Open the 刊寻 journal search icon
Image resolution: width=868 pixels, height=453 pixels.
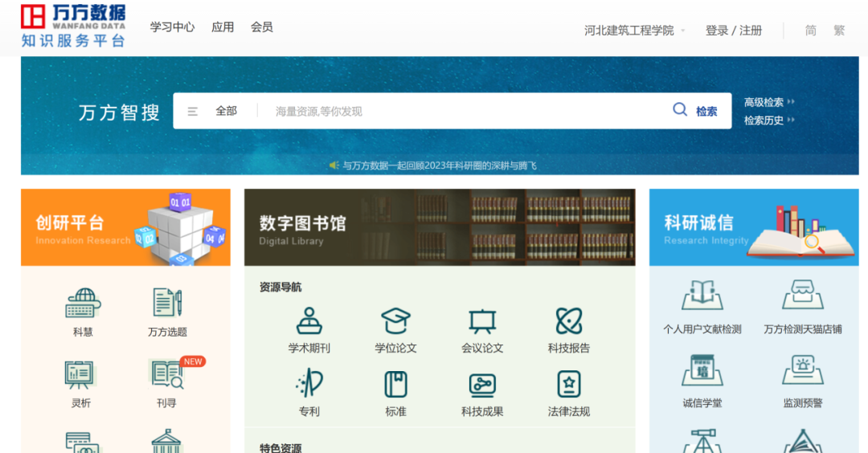(x=167, y=374)
